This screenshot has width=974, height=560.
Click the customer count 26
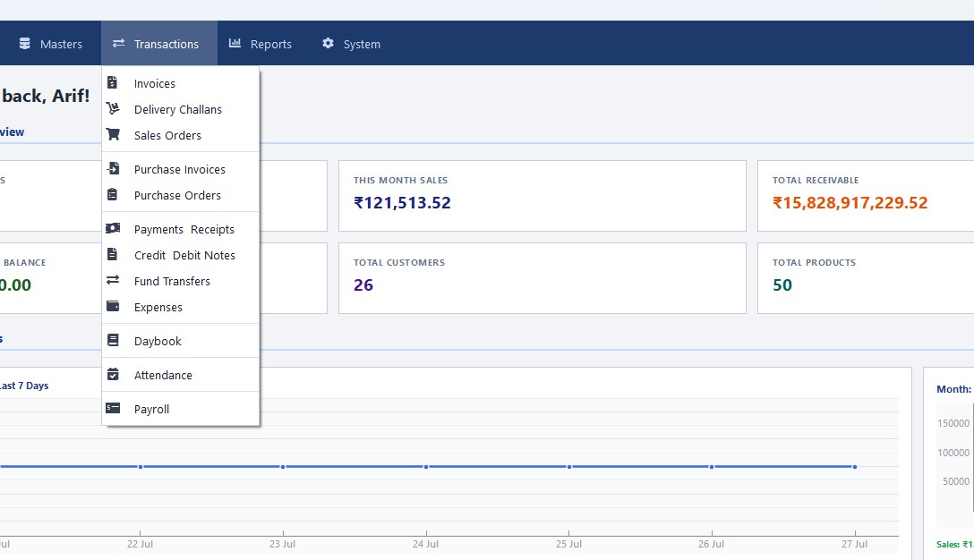[x=363, y=285]
